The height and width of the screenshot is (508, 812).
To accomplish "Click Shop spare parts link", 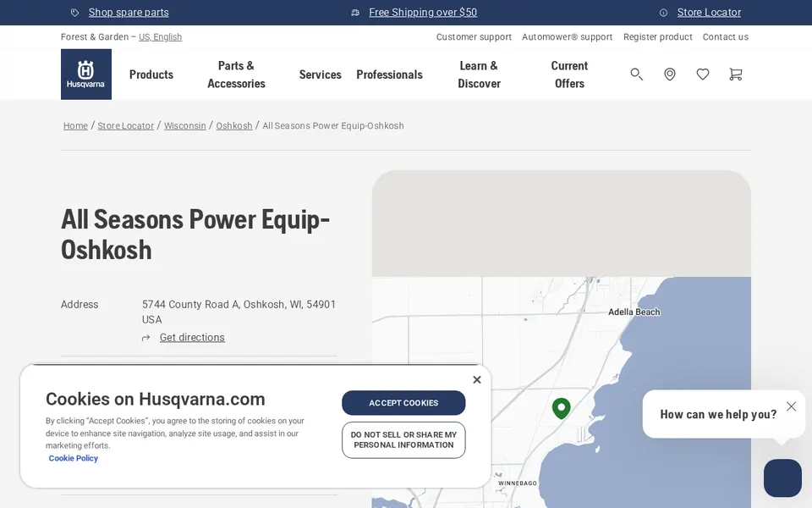I will coord(129,13).
